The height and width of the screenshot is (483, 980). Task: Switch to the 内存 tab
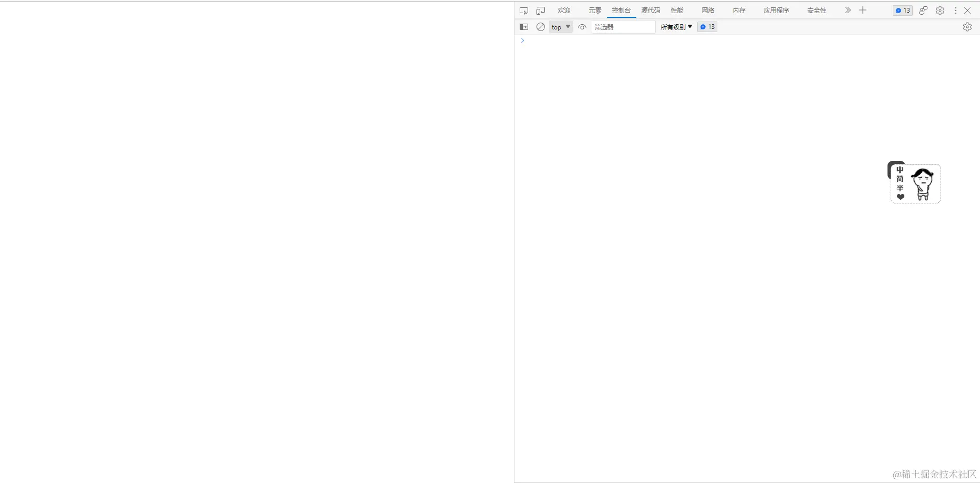[x=739, y=11]
